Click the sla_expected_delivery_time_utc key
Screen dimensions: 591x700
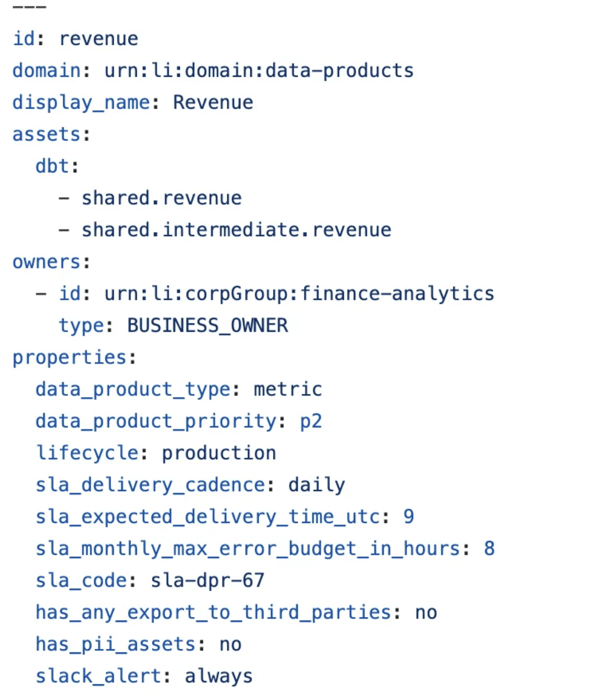208,517
